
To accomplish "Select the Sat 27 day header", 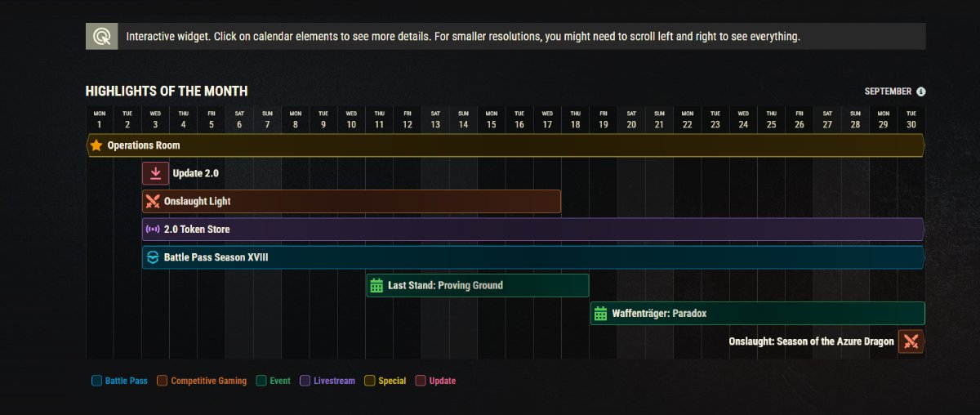I will (x=827, y=119).
